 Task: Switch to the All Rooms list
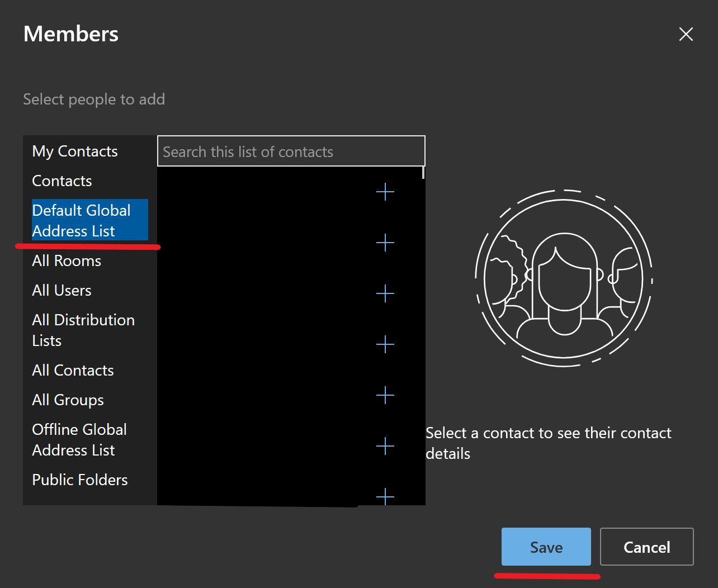67,261
